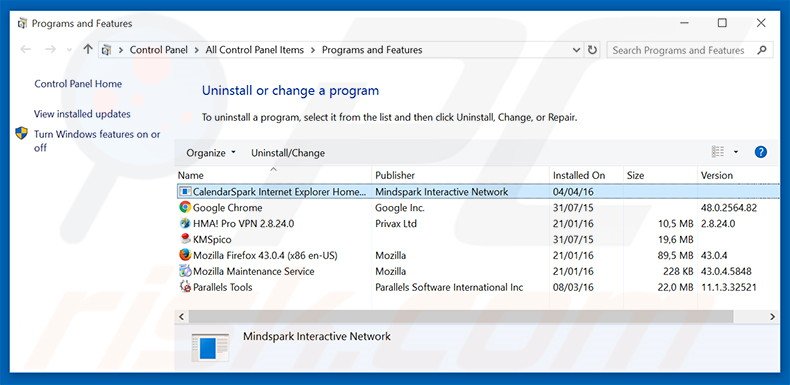This screenshot has width=790, height=385.
Task: Navigate to the Control Panel breadcrumb
Action: pos(159,50)
